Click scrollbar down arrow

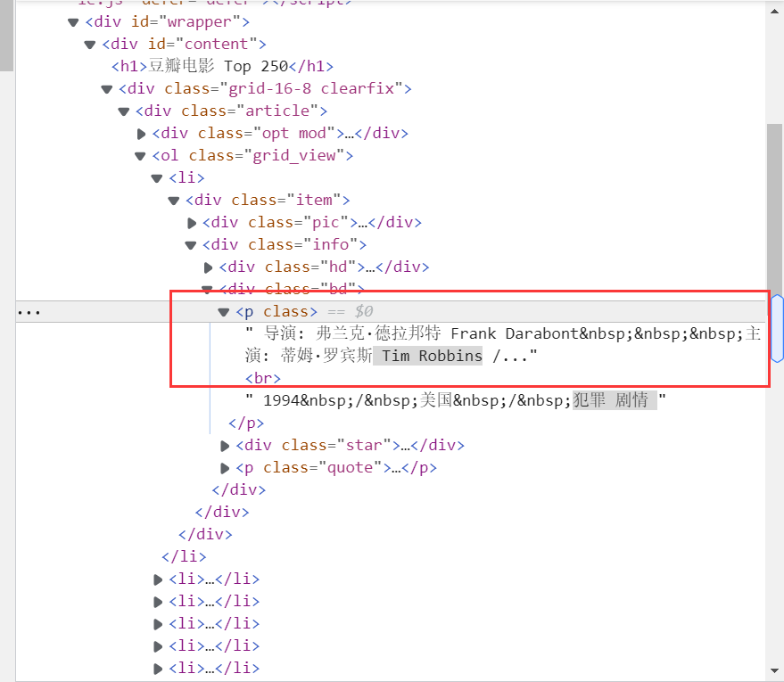coord(774,671)
